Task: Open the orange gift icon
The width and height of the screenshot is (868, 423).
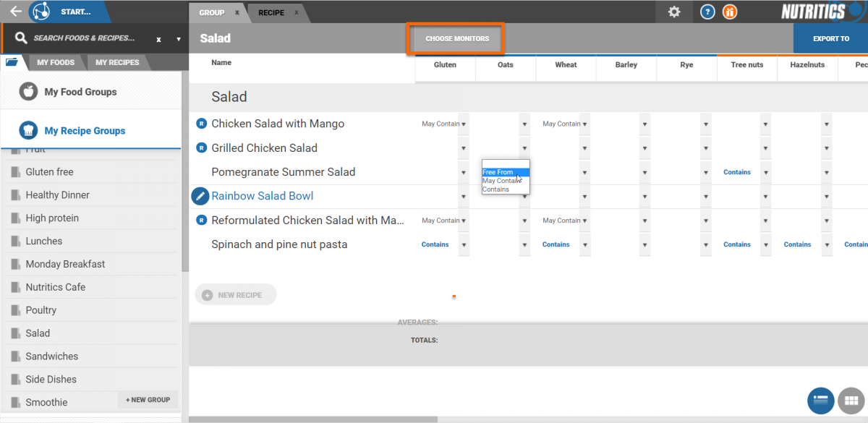Action: pyautogui.click(x=730, y=12)
